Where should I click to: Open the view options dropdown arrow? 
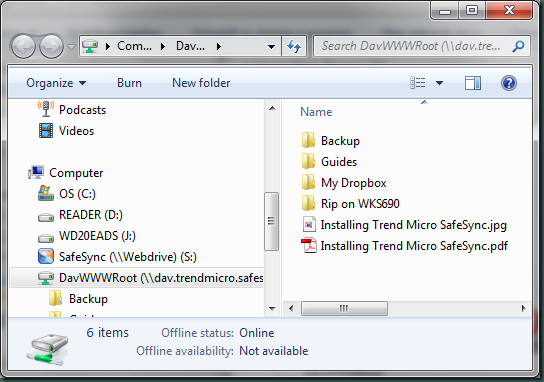(x=439, y=83)
